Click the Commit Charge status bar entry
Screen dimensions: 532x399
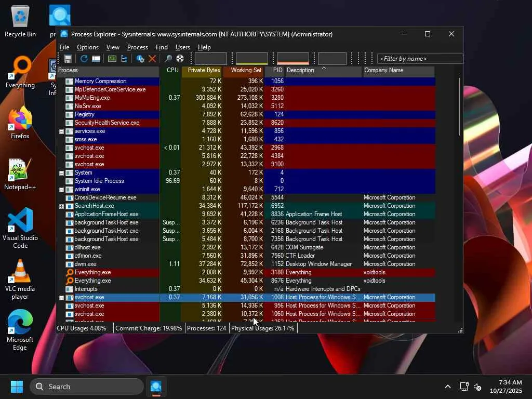[149, 328]
